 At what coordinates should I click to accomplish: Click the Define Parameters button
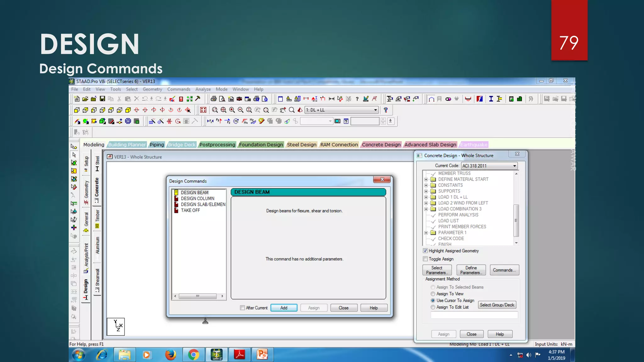[x=471, y=270]
